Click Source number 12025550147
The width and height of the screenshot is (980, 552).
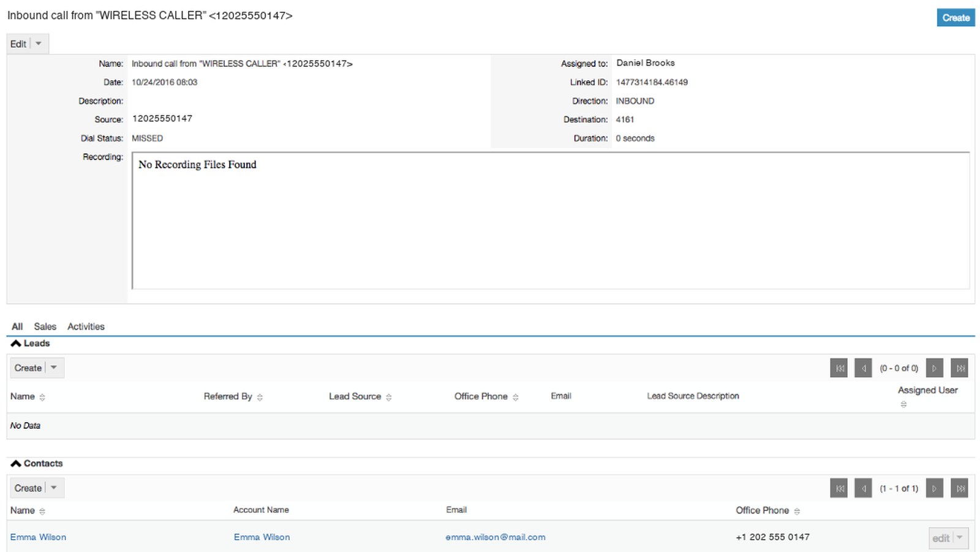pos(162,119)
